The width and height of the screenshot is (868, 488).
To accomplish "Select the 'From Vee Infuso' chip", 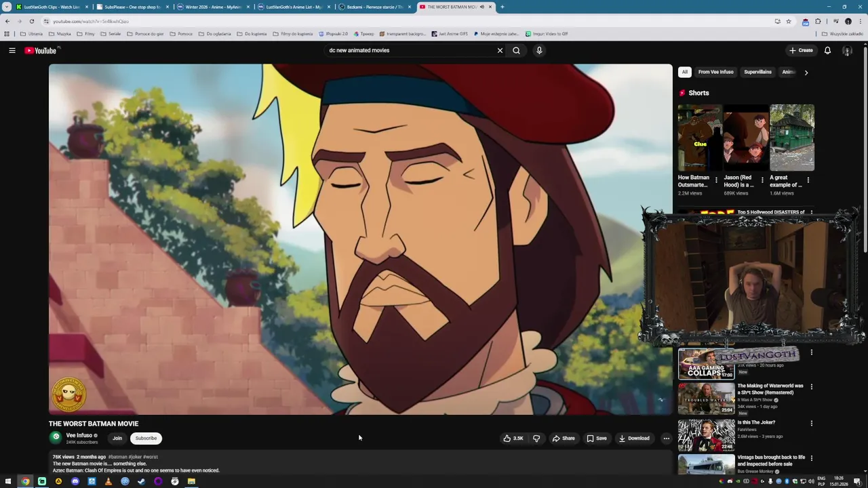I will 715,72.
